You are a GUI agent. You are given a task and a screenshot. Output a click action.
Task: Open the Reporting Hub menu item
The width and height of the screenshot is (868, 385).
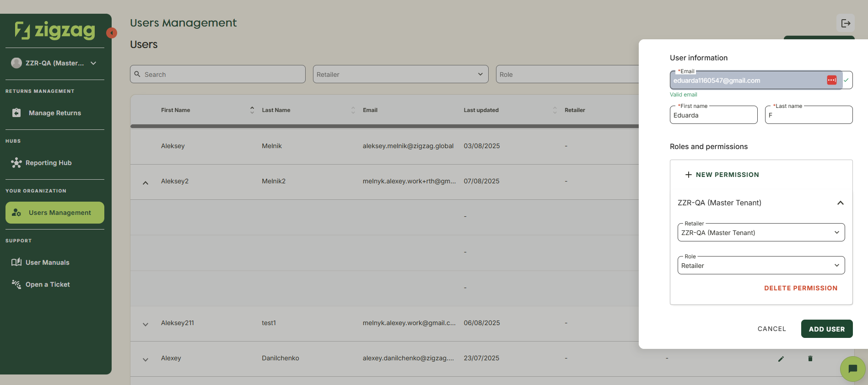click(x=49, y=163)
